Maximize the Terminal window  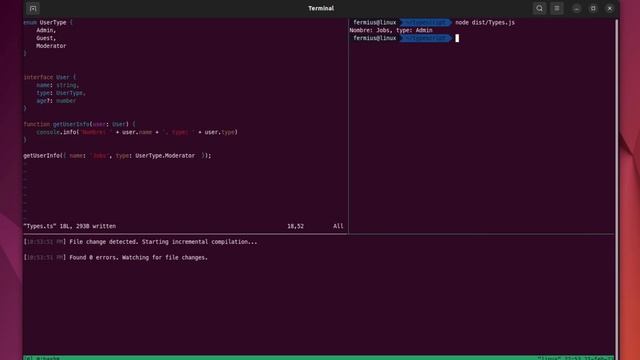click(x=593, y=8)
